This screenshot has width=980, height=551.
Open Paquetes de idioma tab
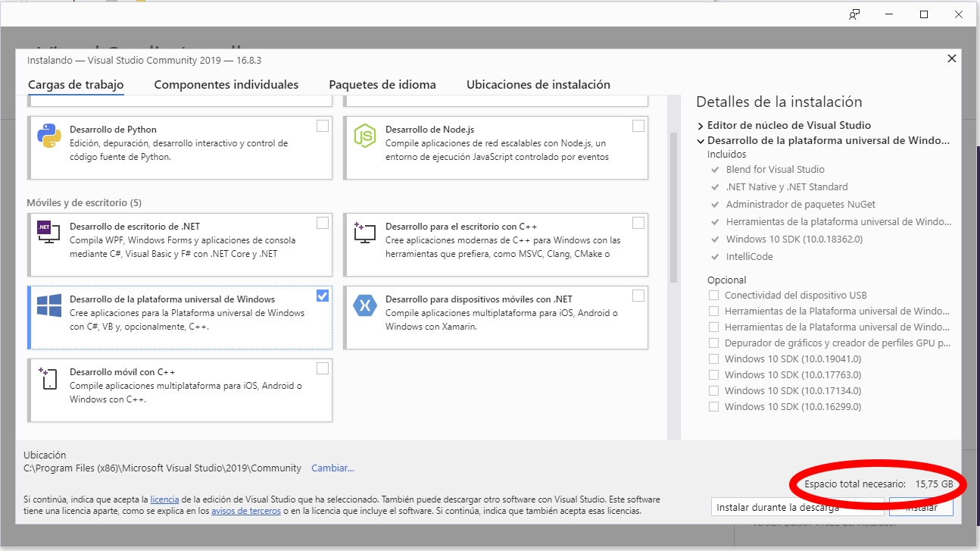tap(382, 85)
